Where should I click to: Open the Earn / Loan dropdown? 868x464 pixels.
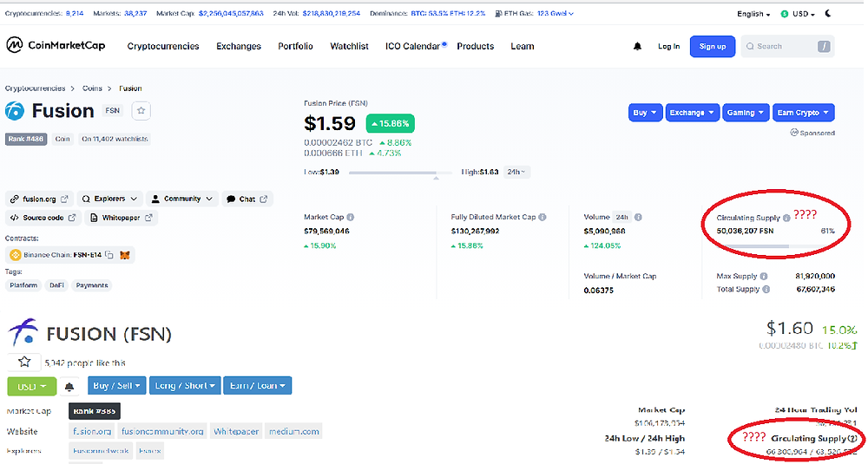pos(258,385)
